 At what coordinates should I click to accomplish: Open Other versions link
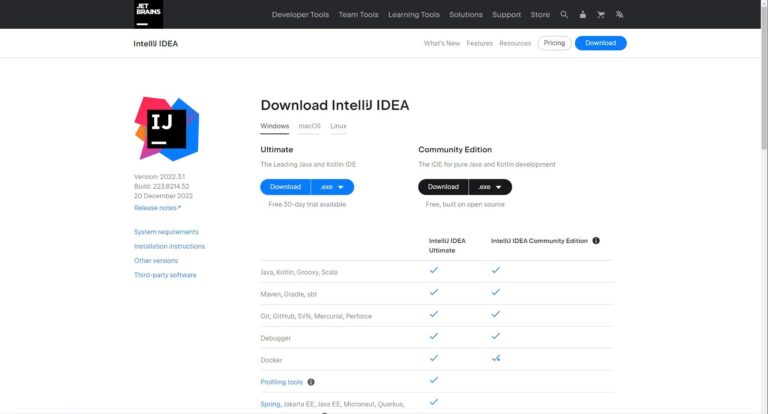coord(156,261)
